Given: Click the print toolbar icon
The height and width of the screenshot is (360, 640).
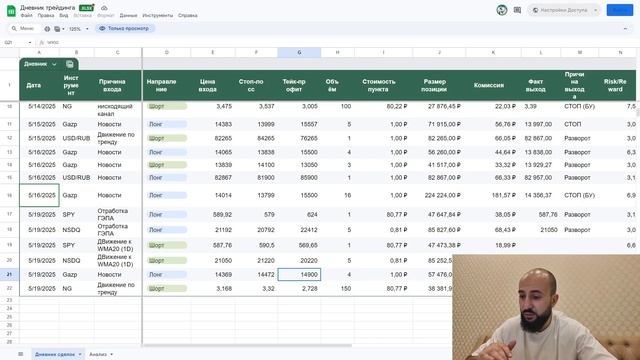Looking at the screenshot, I should pos(47,29).
